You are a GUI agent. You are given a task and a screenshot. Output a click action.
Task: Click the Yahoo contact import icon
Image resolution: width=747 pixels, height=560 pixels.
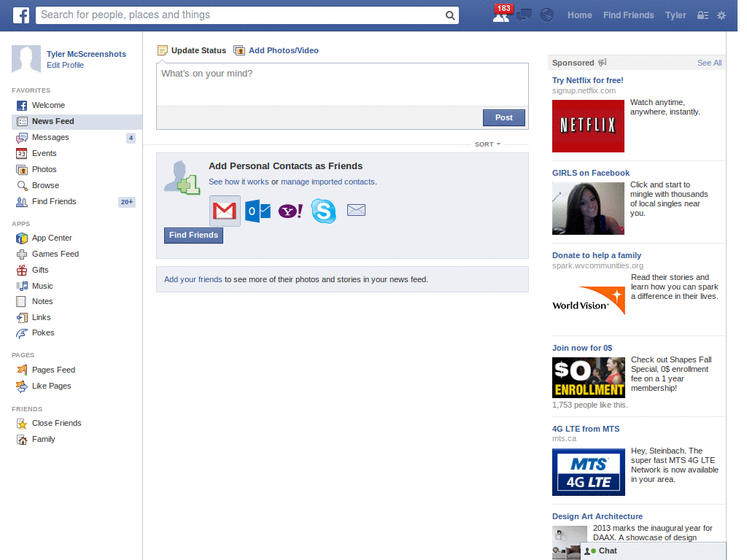pyautogui.click(x=290, y=211)
